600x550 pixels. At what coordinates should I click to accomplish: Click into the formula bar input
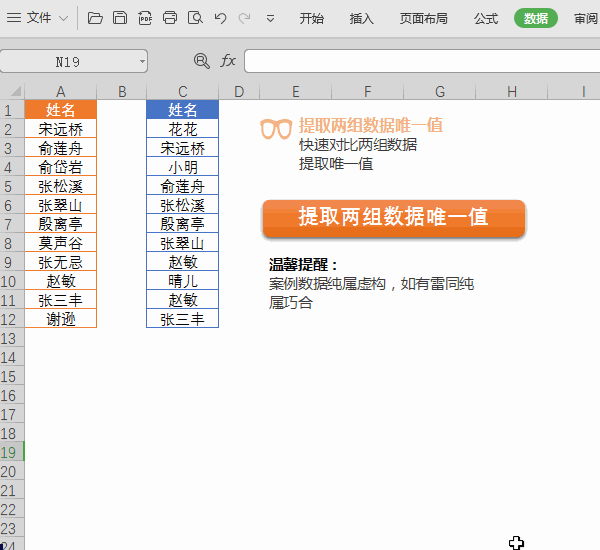click(x=422, y=61)
